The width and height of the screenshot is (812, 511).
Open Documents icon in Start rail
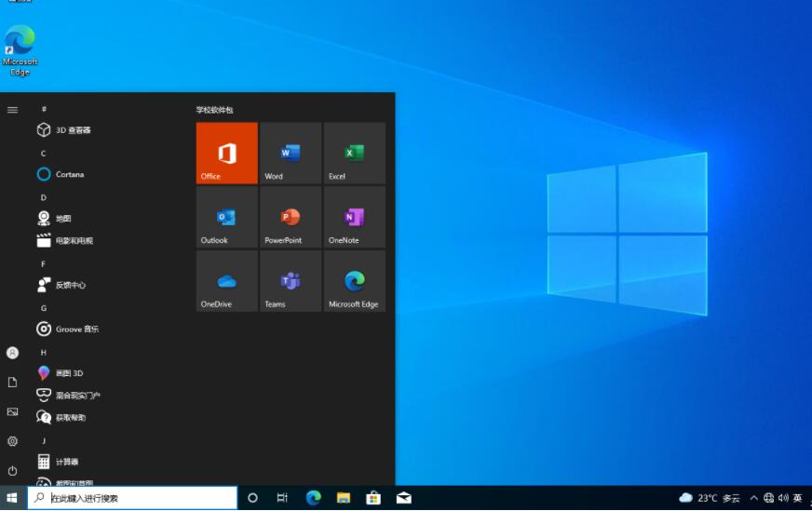pos(12,382)
